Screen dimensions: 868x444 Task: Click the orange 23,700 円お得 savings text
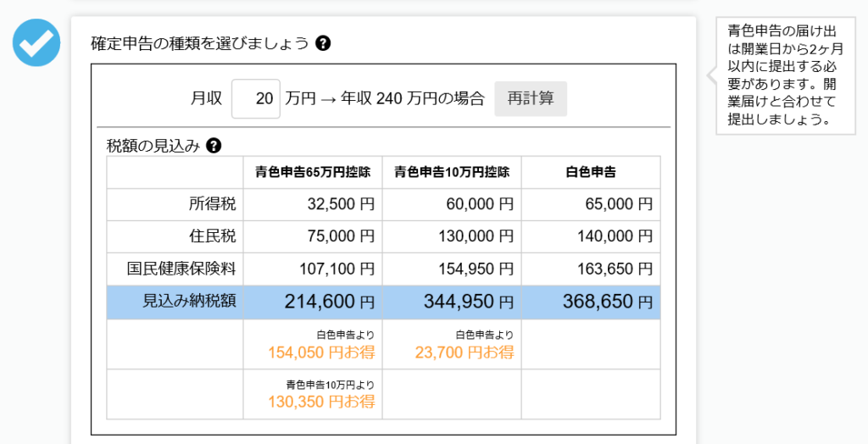point(465,352)
